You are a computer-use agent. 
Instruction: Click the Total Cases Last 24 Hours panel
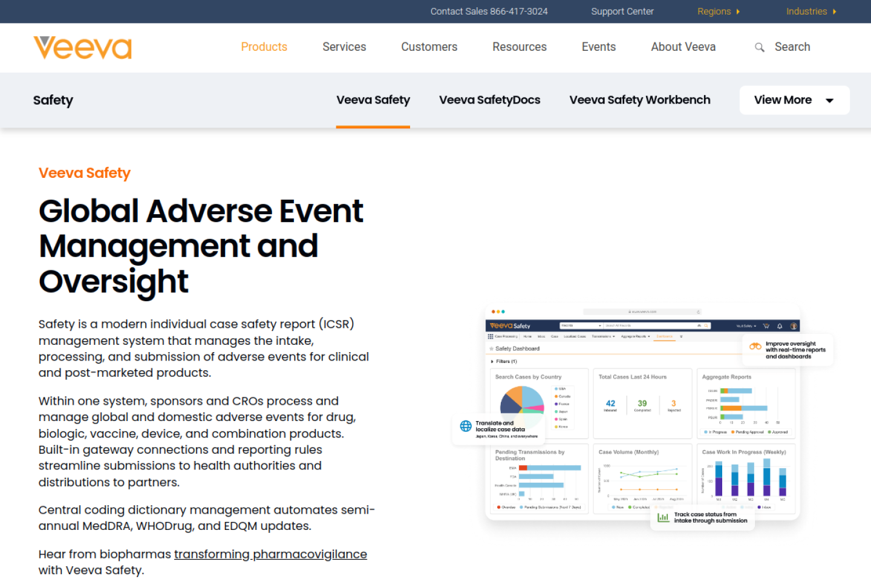click(x=642, y=403)
